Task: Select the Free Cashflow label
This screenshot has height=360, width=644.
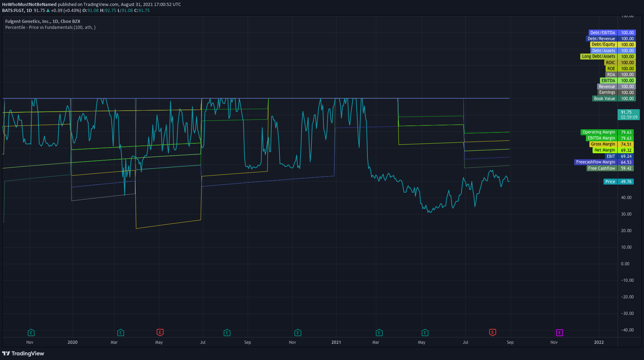Action: point(602,168)
